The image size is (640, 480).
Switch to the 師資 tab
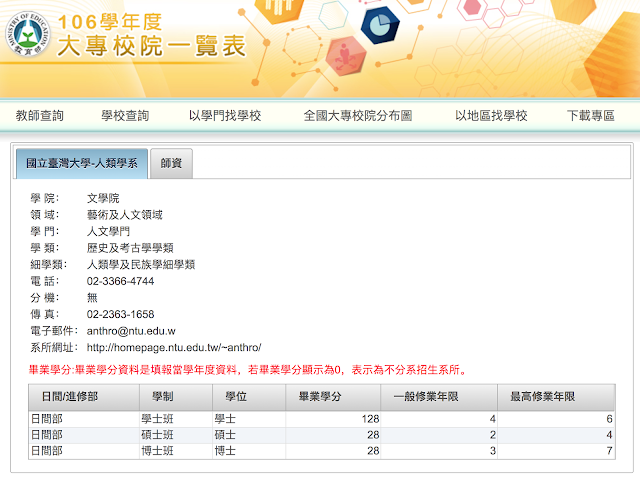[171, 164]
